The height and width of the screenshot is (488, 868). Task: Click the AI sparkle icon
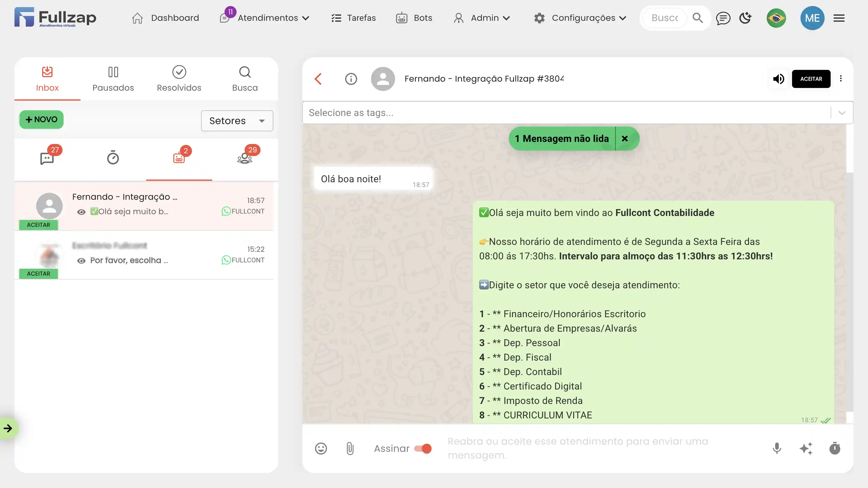[x=806, y=448]
